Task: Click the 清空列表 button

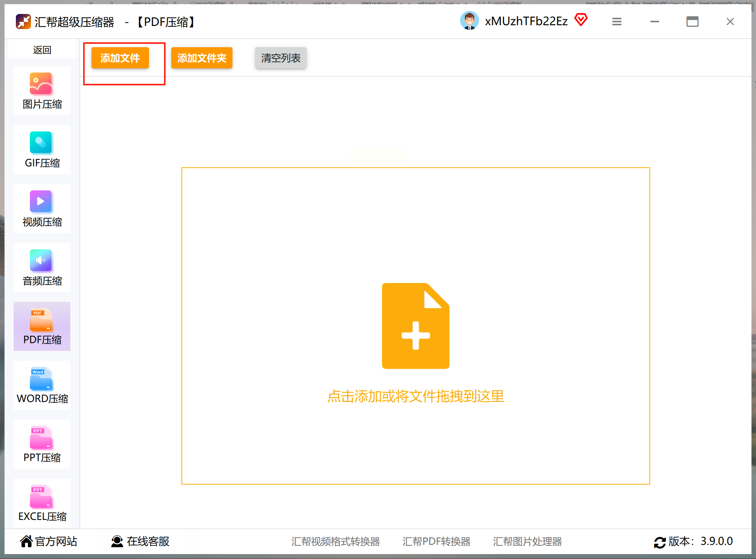Action: click(x=280, y=58)
